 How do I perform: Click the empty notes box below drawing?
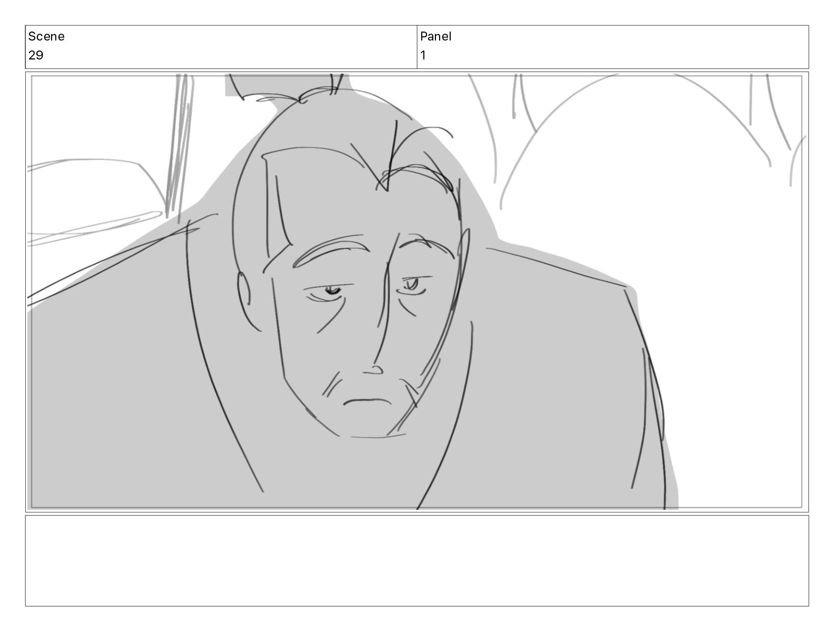(416, 560)
